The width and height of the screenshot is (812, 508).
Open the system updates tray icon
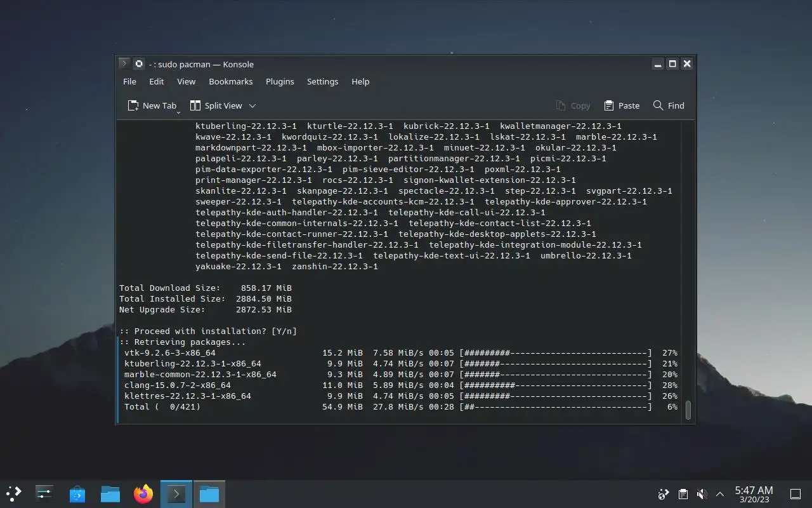tap(664, 494)
